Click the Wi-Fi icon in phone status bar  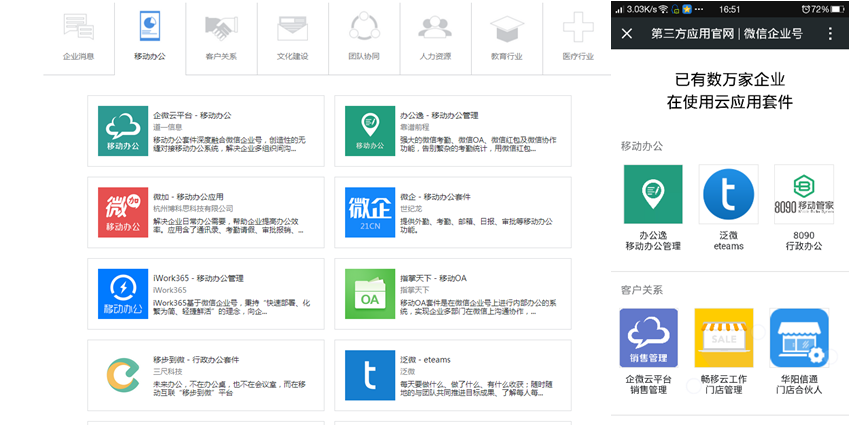click(663, 10)
